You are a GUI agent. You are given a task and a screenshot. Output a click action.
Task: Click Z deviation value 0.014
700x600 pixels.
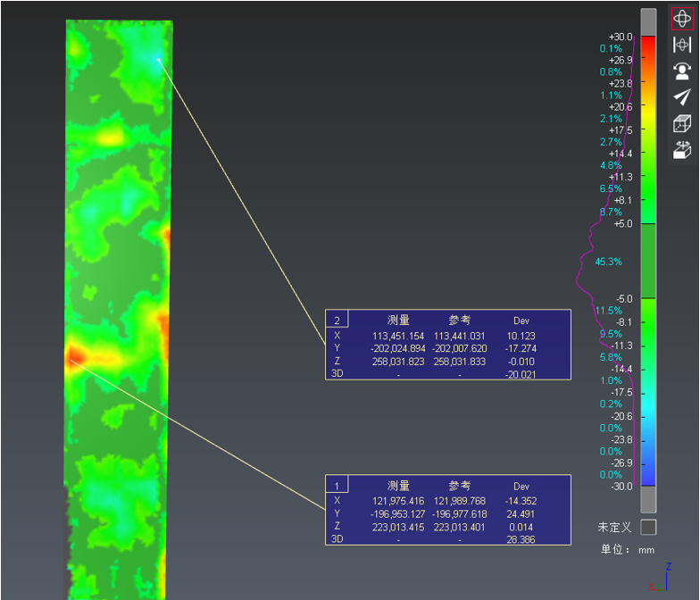[521, 527]
